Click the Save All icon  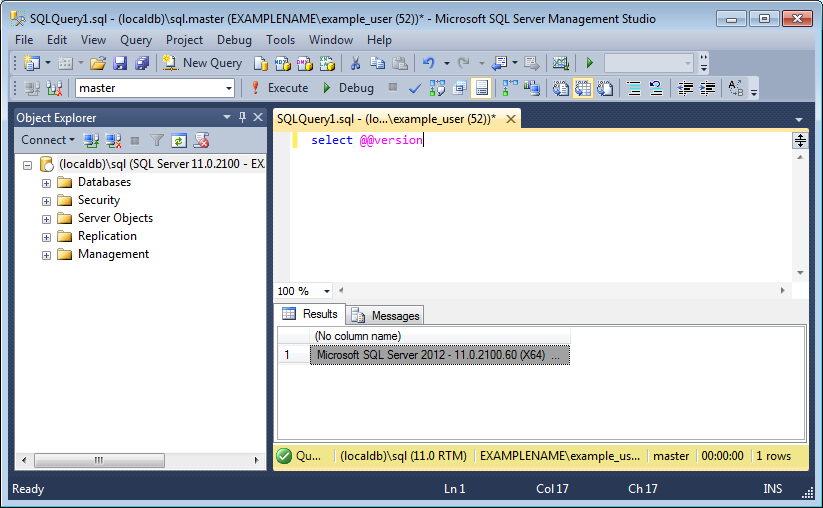(142, 64)
